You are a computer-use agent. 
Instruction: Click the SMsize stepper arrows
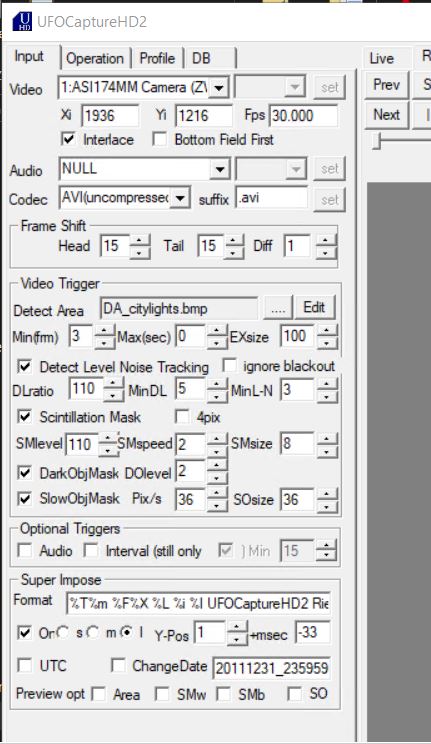tap(327, 445)
